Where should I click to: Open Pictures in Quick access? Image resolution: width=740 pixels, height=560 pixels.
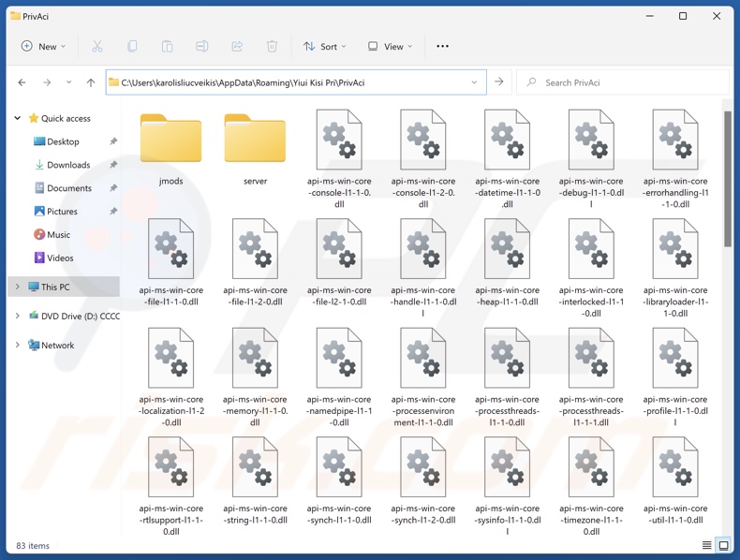(62, 211)
